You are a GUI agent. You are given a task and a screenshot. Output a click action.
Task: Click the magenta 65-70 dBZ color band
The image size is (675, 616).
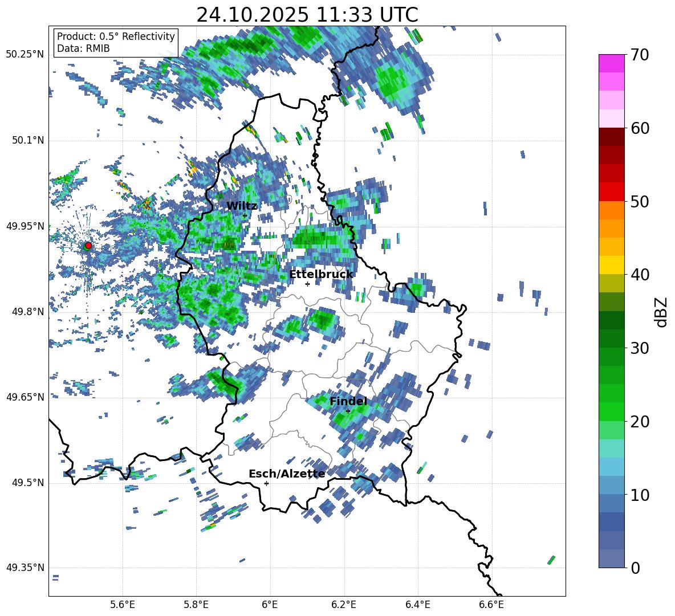coord(612,63)
